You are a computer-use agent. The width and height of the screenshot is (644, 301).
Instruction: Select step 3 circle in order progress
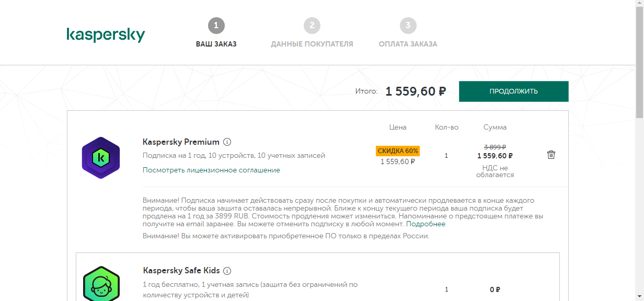408,26
